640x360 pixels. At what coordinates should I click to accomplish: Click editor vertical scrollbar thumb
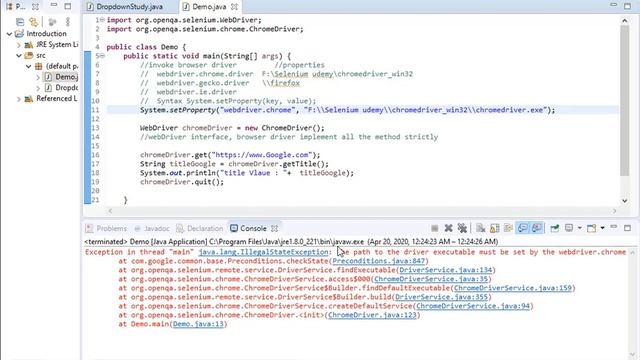625,100
